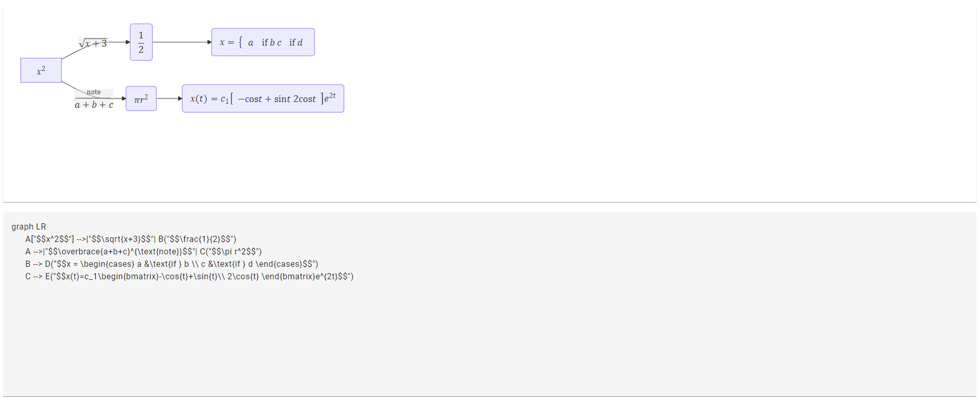Click the πr² node
Viewport: 980px width, 401px height.
pyautogui.click(x=141, y=98)
